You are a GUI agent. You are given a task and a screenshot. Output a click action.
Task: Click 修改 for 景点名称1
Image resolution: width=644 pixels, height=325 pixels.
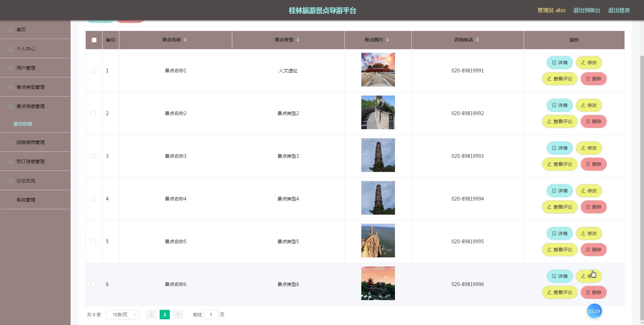[x=589, y=63]
